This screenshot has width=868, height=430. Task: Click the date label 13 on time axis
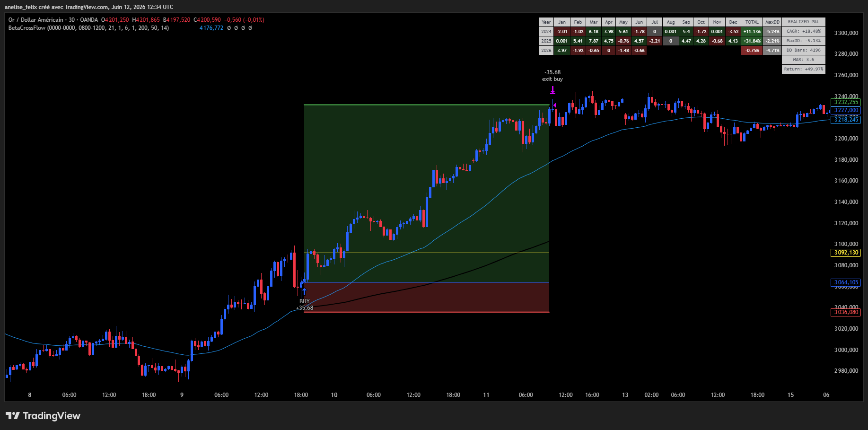pyautogui.click(x=625, y=395)
